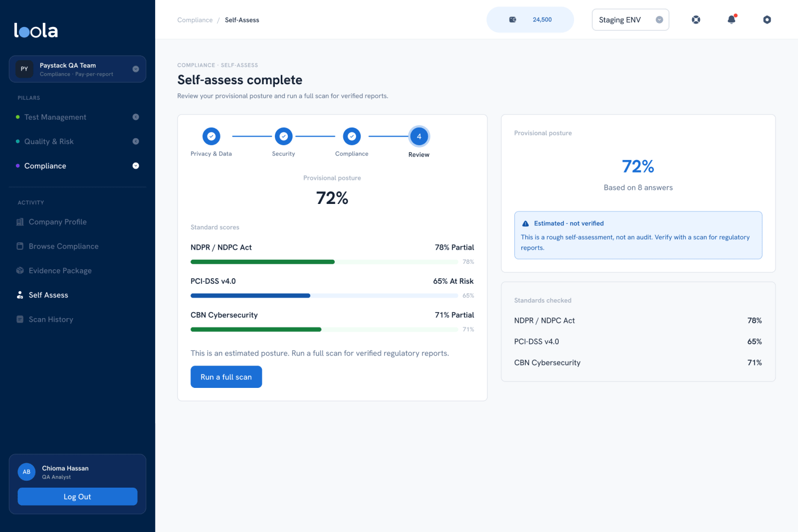Open the help lifebuoy icon
The width and height of the screenshot is (798, 532).
coord(696,20)
